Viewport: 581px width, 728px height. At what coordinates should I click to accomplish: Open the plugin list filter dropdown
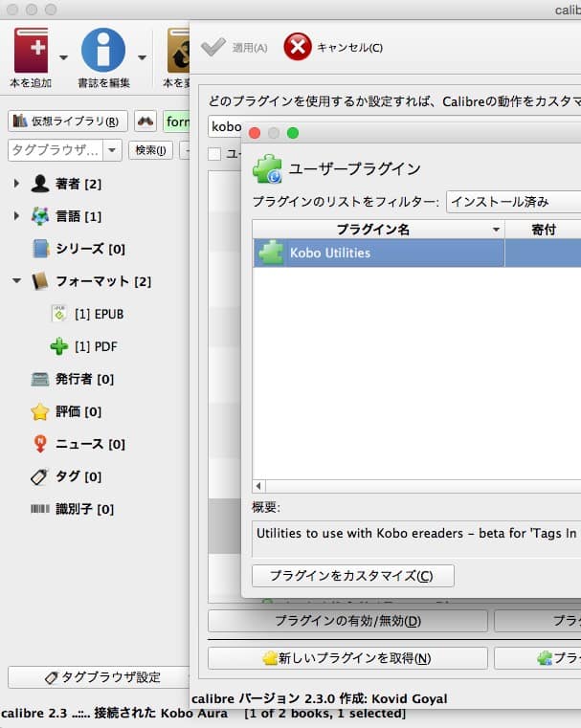(x=513, y=202)
